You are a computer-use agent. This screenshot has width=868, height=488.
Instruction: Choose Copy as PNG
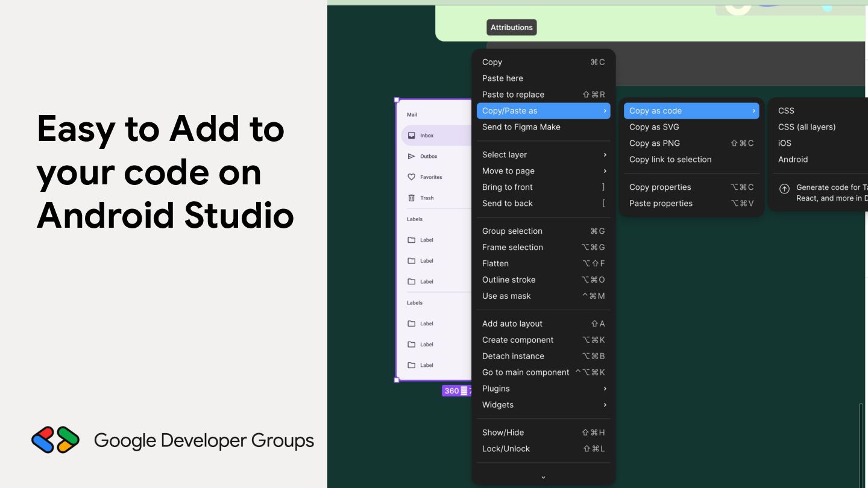pos(691,143)
